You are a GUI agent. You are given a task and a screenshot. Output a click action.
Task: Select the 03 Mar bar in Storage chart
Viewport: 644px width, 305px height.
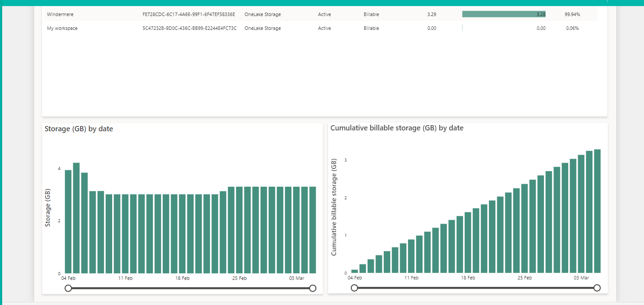tap(296, 230)
